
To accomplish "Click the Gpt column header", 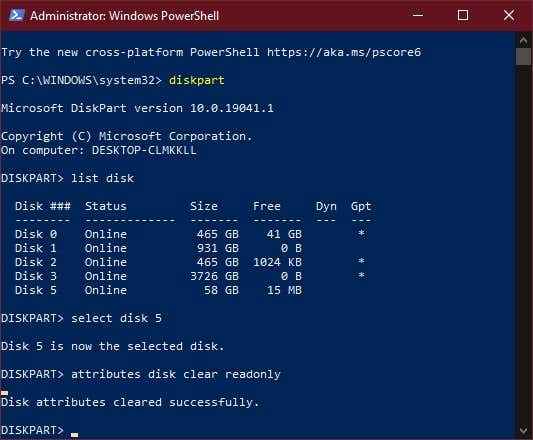I will tap(361, 206).
